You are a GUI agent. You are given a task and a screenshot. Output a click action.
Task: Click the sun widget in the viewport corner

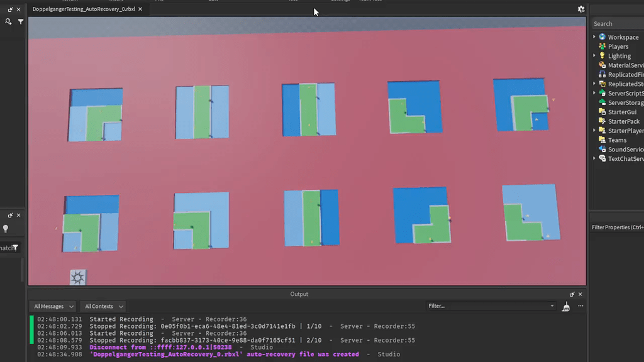pyautogui.click(x=78, y=277)
